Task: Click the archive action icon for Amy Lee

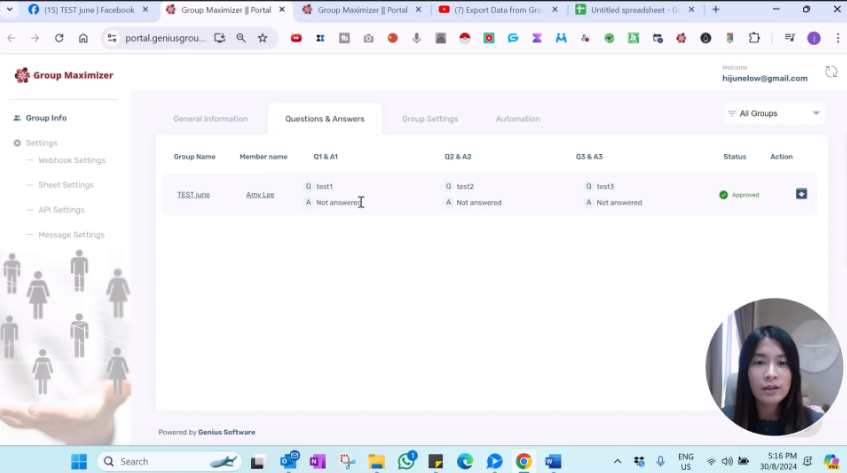Action: (x=801, y=194)
